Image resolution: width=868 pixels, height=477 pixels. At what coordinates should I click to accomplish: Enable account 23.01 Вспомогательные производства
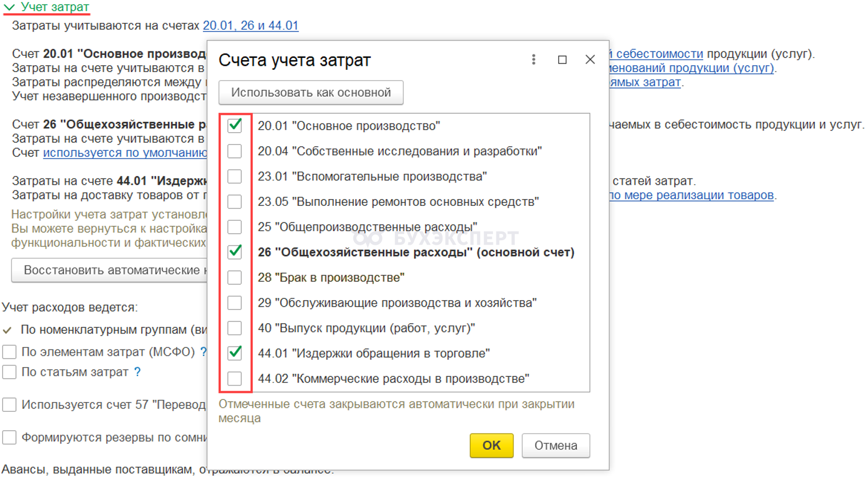click(x=234, y=176)
